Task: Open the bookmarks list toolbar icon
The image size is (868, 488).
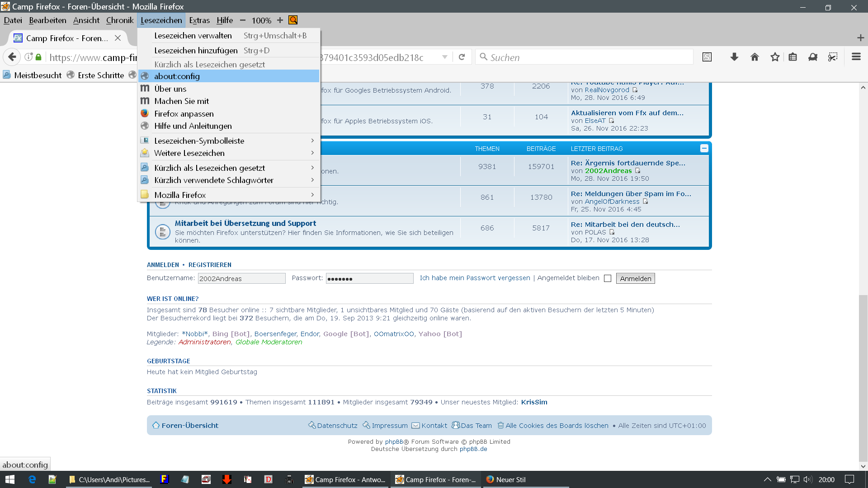Action: [x=793, y=57]
